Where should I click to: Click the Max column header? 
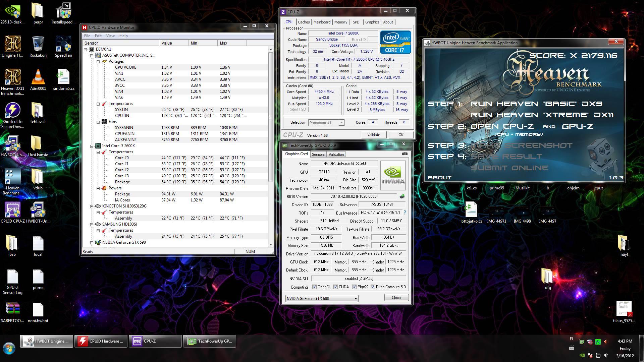[x=232, y=43]
